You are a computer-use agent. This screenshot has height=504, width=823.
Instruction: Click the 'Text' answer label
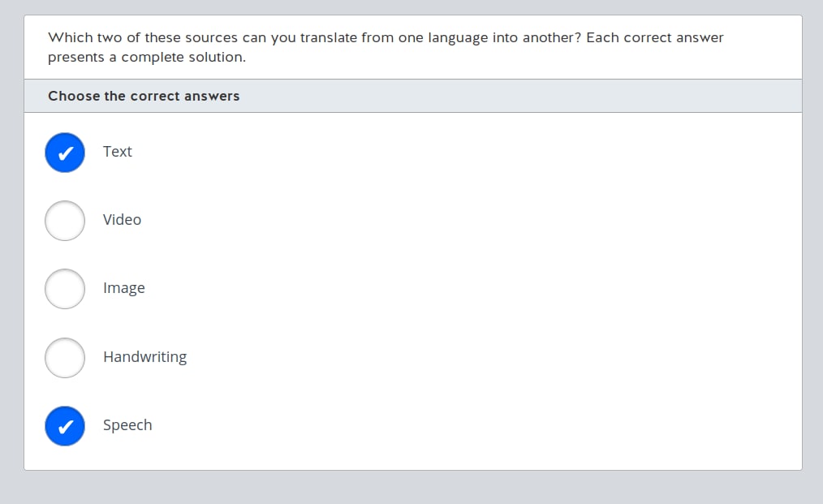117,152
